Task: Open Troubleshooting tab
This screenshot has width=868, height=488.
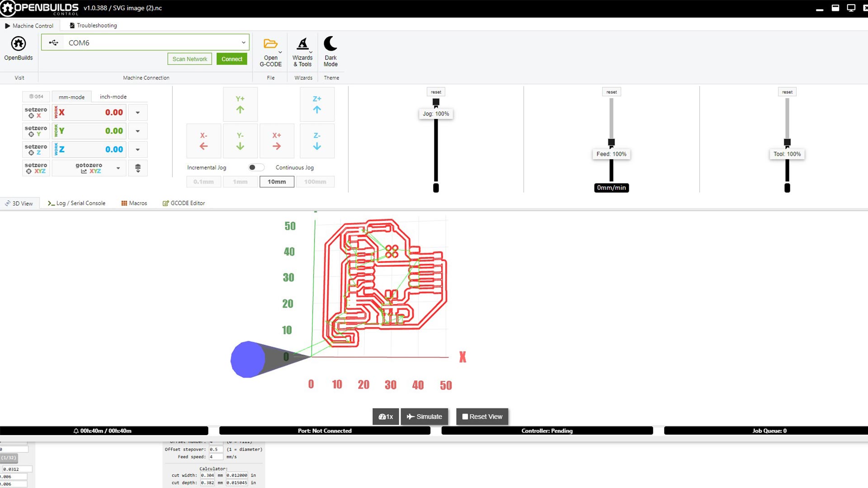Action: (93, 25)
